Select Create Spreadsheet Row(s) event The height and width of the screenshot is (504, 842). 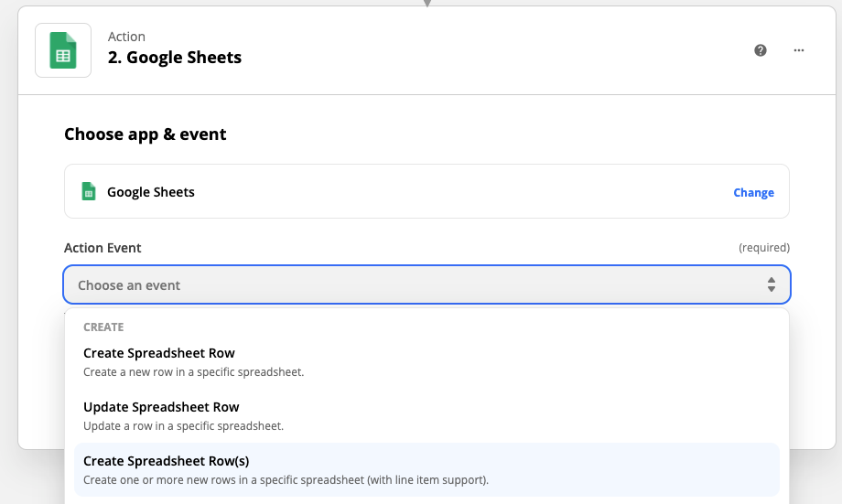(x=426, y=469)
